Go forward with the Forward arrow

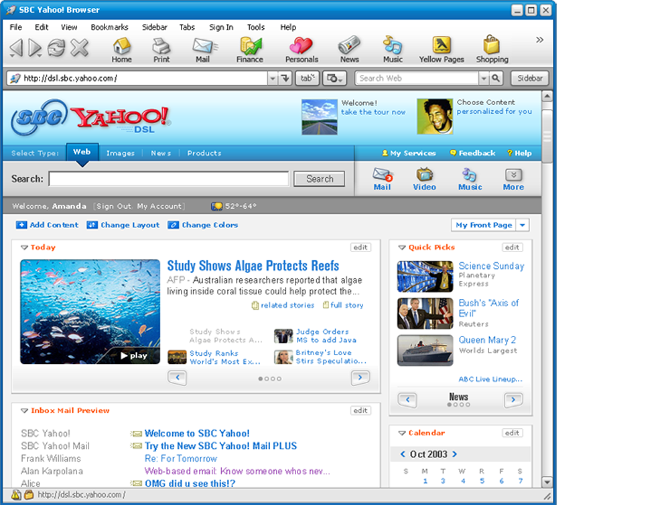(x=35, y=47)
